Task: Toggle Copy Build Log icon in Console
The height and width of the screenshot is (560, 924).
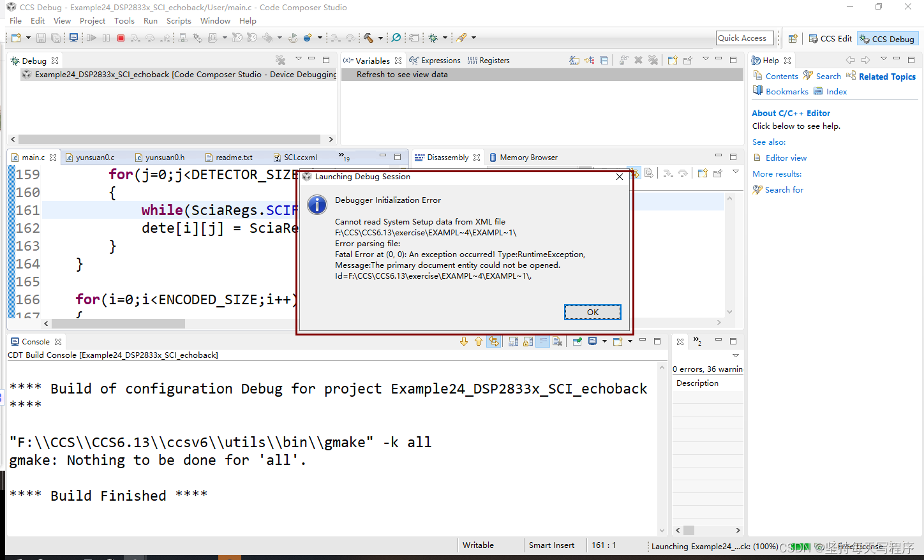Action: [x=513, y=341]
